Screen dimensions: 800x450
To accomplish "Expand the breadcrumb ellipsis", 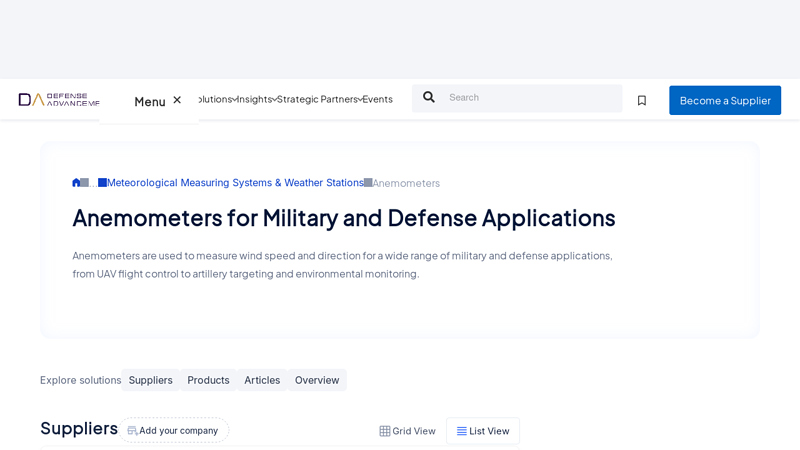I will point(93,183).
